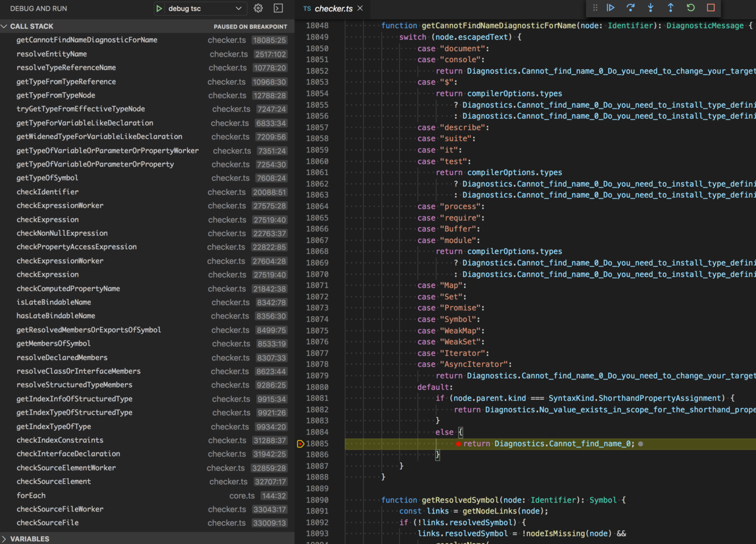This screenshot has height=544, width=756.
Task: Select the checkIdentifier stack frame
Action: [x=48, y=192]
